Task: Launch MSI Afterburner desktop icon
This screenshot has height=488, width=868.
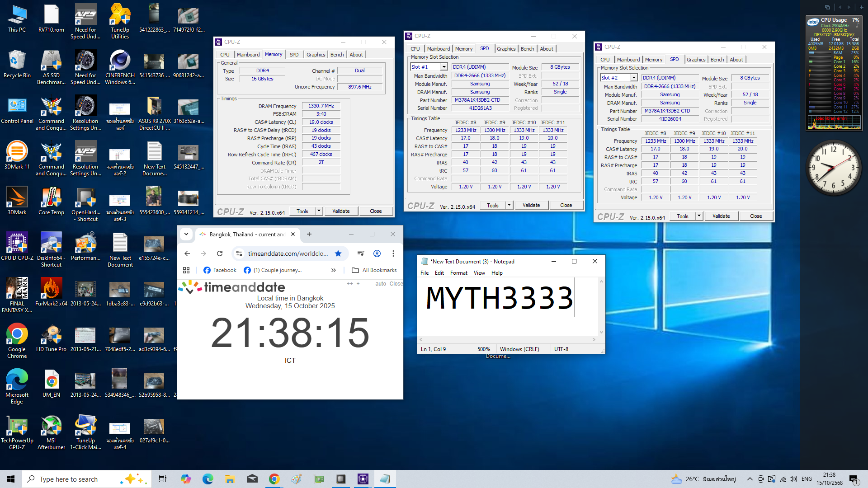Action: (x=51, y=427)
